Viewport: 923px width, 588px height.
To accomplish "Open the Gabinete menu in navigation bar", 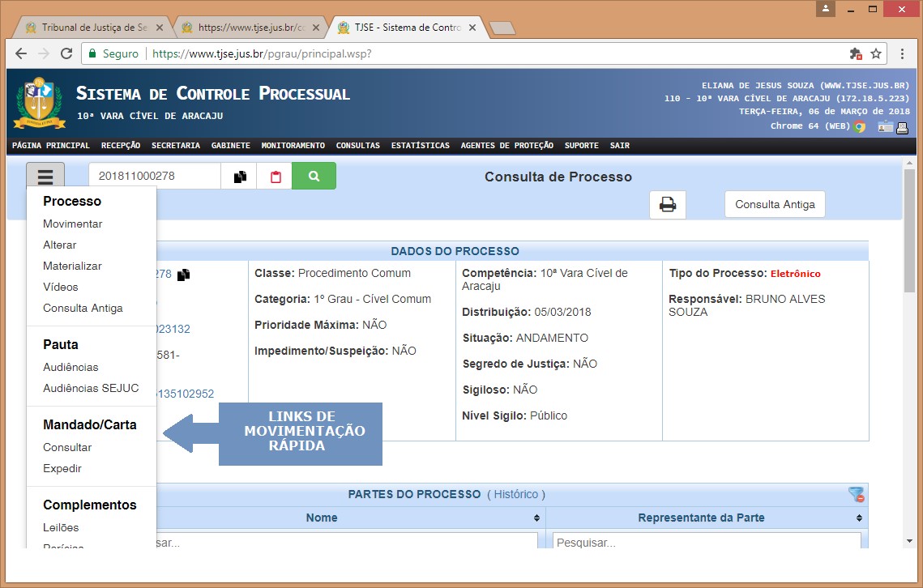I will coord(230,146).
